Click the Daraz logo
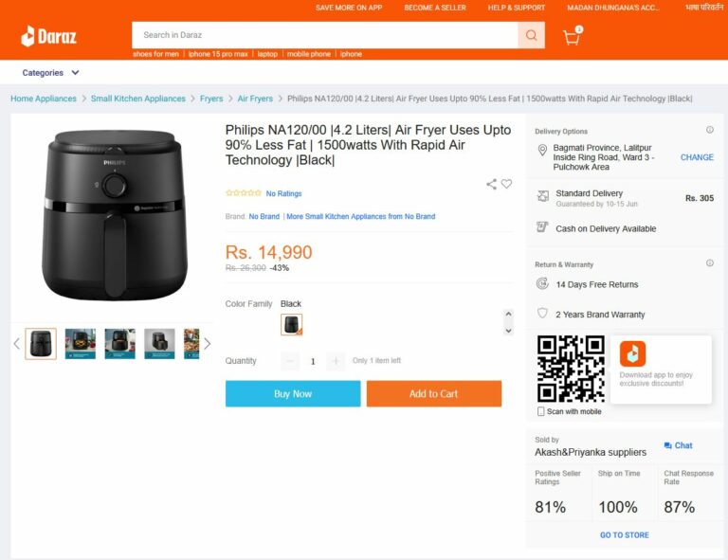 tap(48, 37)
